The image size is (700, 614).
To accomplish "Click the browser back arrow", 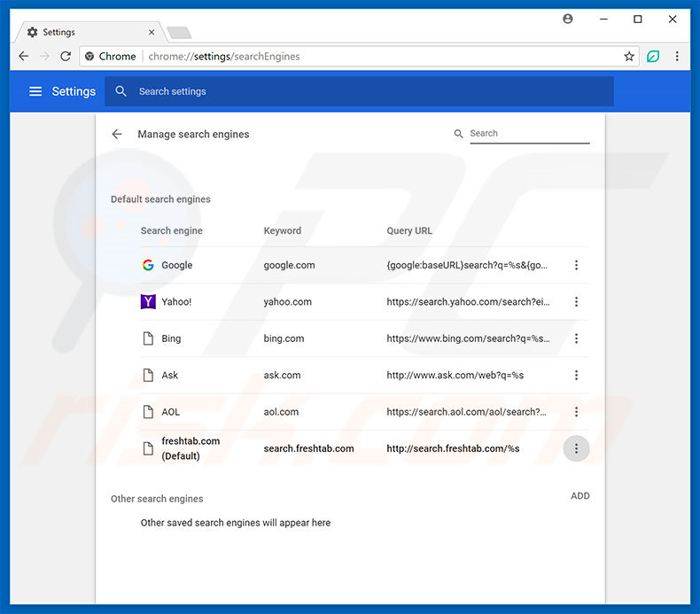I will pyautogui.click(x=24, y=57).
